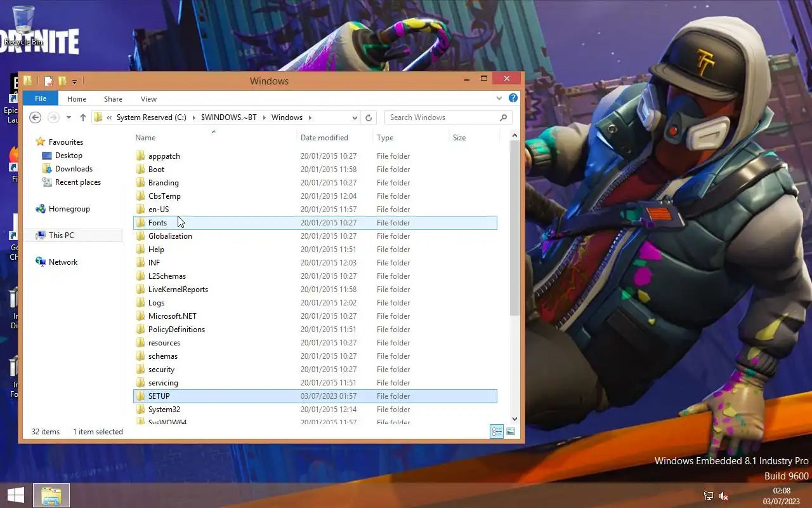The image size is (812, 508).
Task: Open the address bar history dropdown
Action: pos(355,117)
